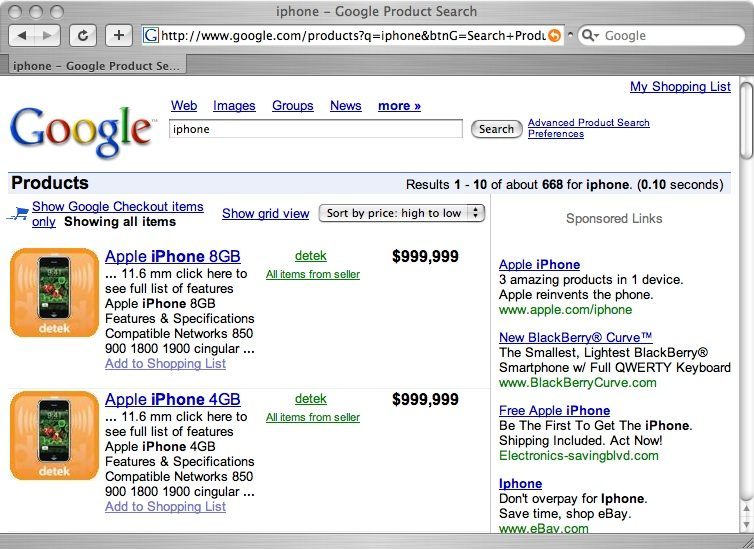Switch to Show grid view
754x549 pixels.
(265, 213)
